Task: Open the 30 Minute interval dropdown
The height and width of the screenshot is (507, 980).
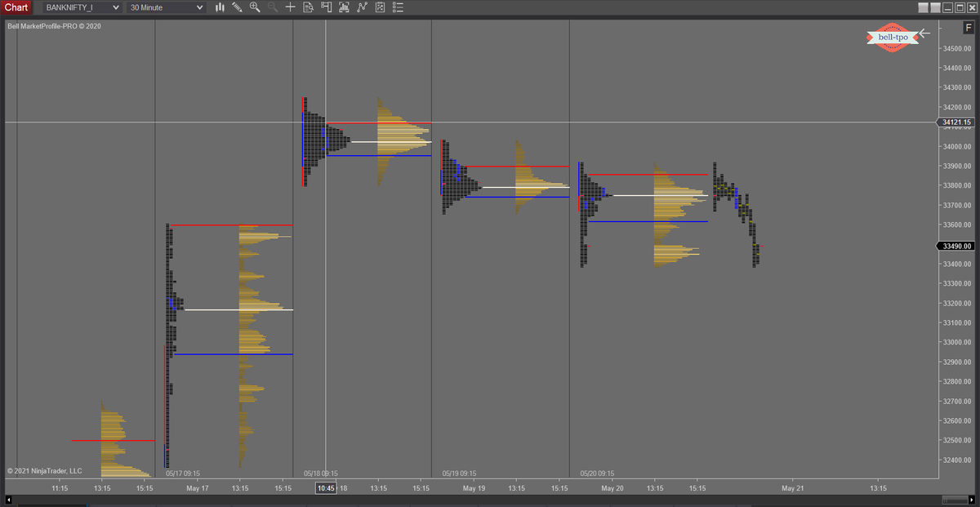Action: [167, 7]
